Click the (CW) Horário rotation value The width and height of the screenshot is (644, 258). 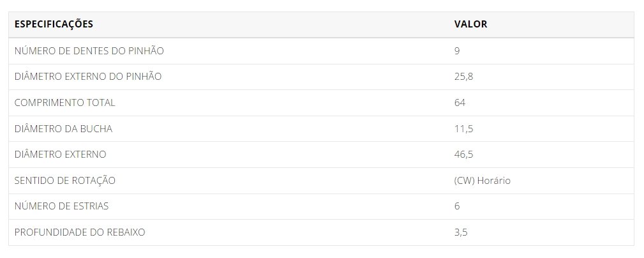[482, 181]
